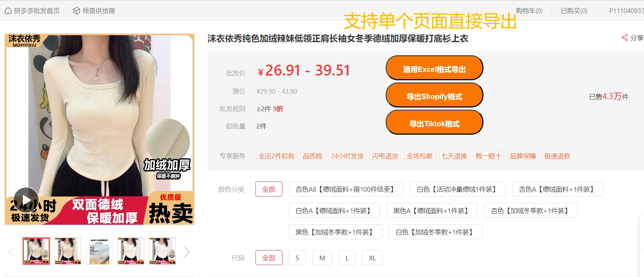Click the box icon beside 我是供货商

pos(76,11)
